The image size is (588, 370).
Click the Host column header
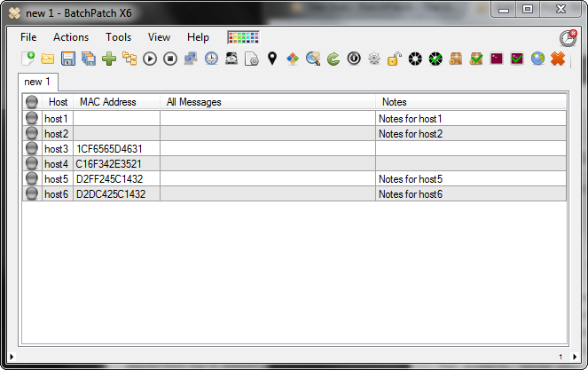click(x=58, y=102)
